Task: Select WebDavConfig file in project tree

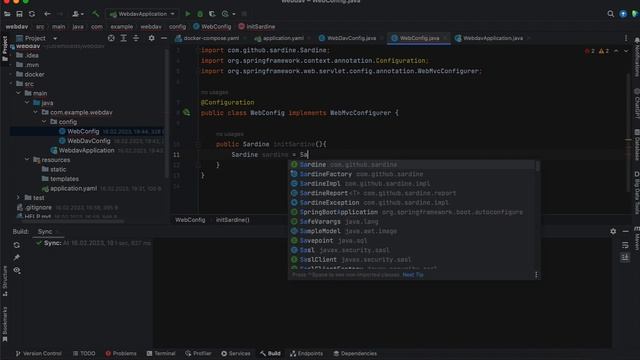Action: (89, 141)
